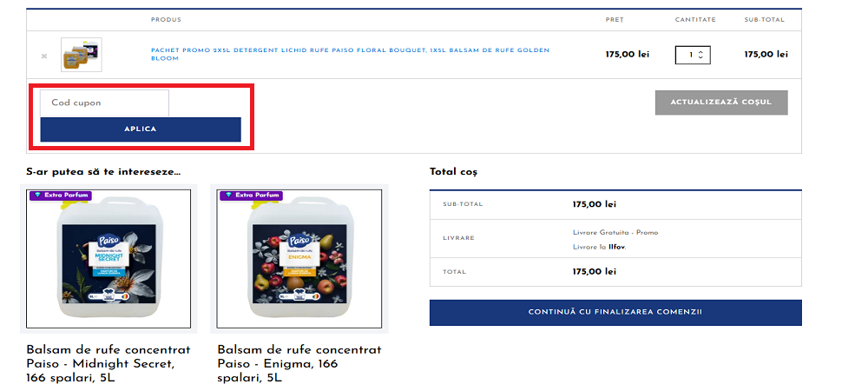The image size is (868, 391).
Task: Click the Actualizează coșul button
Action: pyautogui.click(x=721, y=103)
